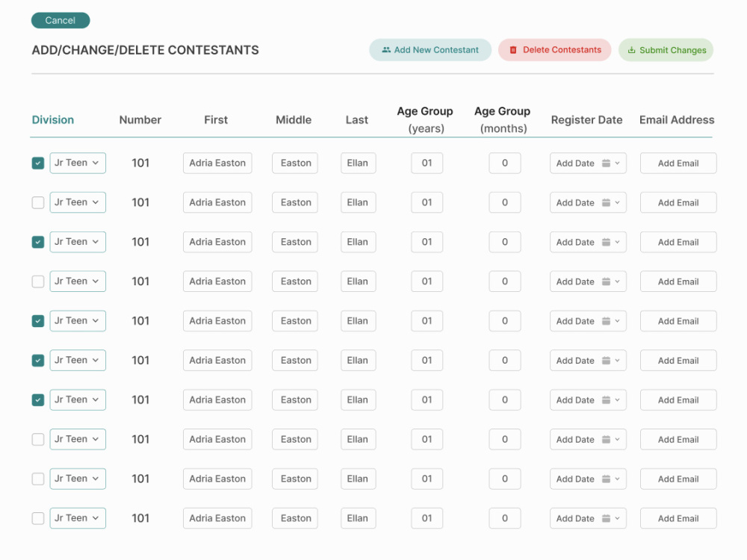
Task: Click calendar icon in last row's Add Date
Action: tap(606, 518)
